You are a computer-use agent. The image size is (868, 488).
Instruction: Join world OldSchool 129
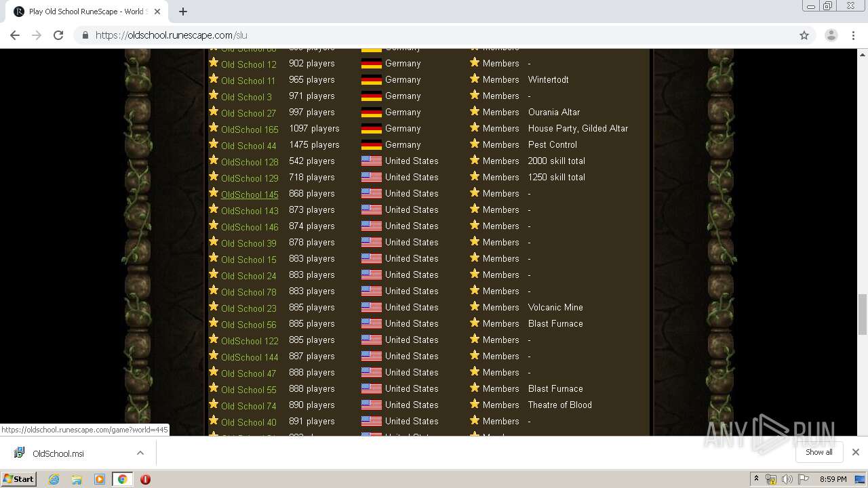(x=250, y=178)
